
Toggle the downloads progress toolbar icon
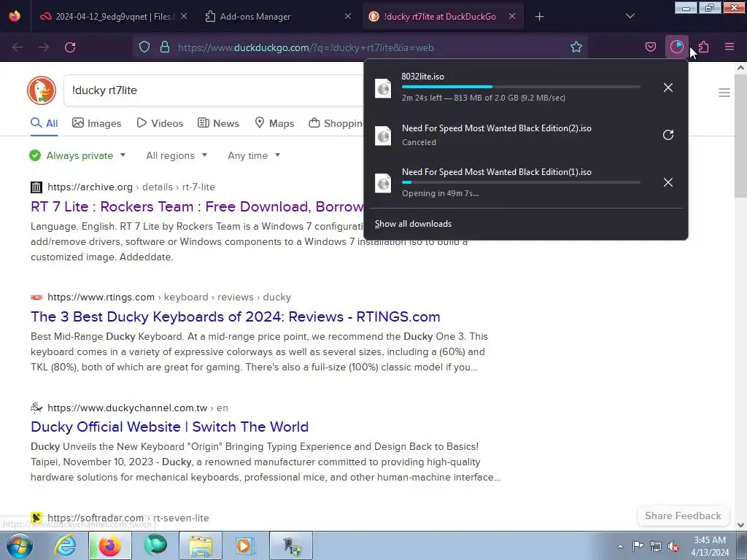click(676, 47)
